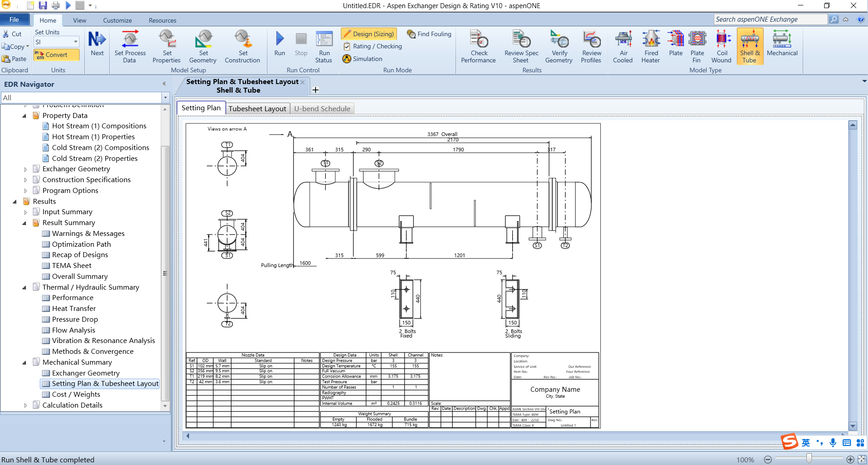Viewport: 868px width, 465px height.
Task: Click the Convert units button
Action: 57,55
